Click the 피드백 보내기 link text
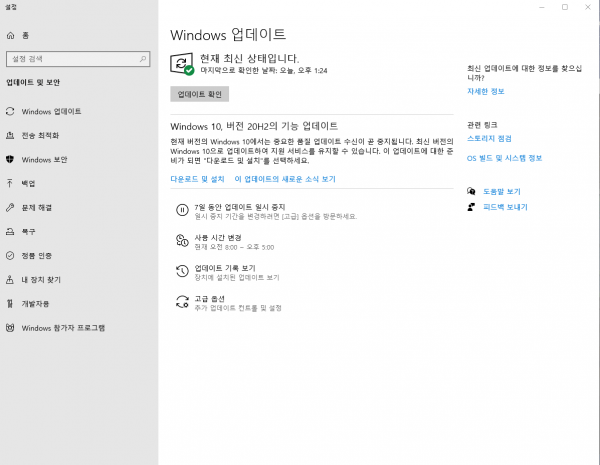Image resolution: width=600 pixels, height=465 pixels. pos(505,207)
